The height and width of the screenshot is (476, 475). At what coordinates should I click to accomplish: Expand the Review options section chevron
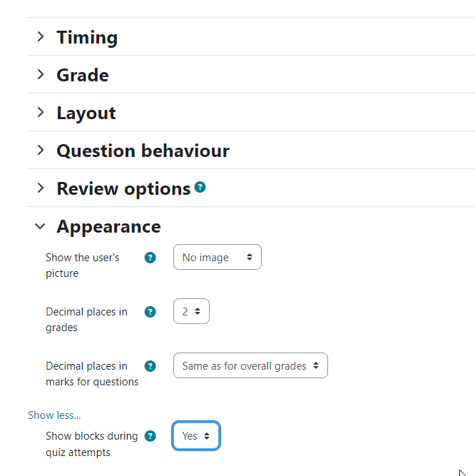[41, 188]
